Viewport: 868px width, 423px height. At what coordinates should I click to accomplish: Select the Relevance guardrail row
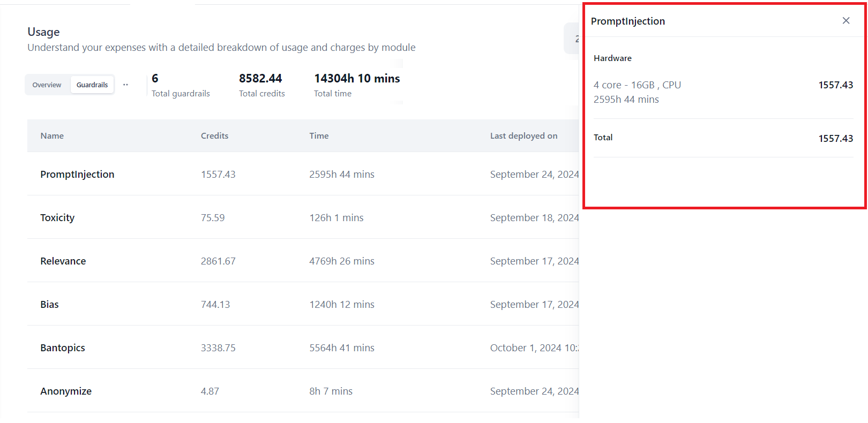63,261
